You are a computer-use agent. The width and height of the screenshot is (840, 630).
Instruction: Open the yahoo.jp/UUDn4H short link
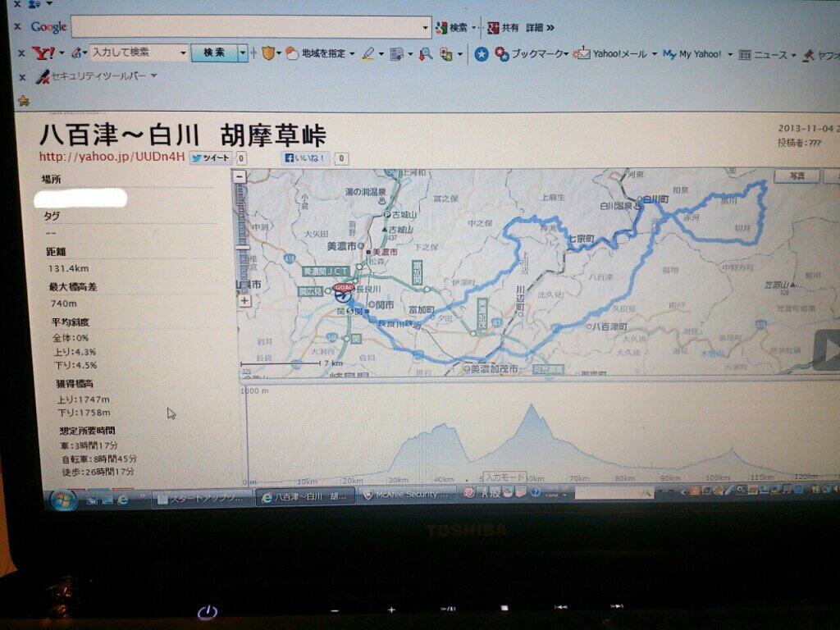click(112, 157)
